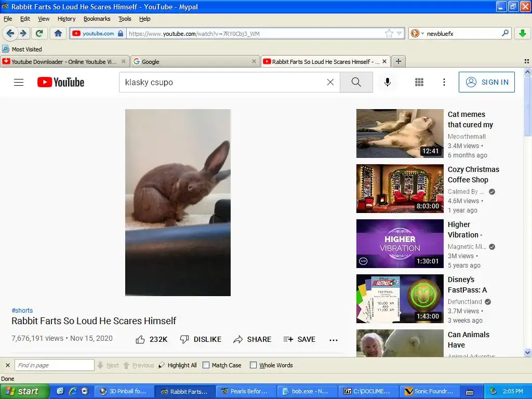Switch to the Sonic Foundry taskbar window

click(x=429, y=392)
